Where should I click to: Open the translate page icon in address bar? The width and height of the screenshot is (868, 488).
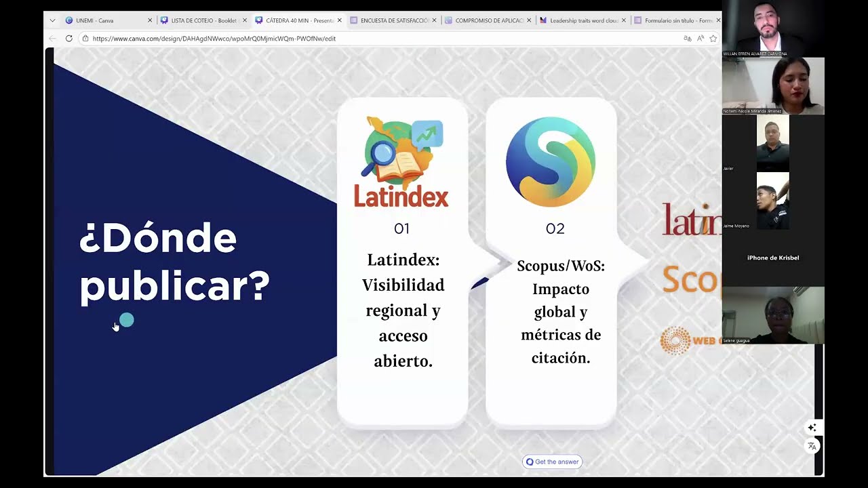point(688,39)
